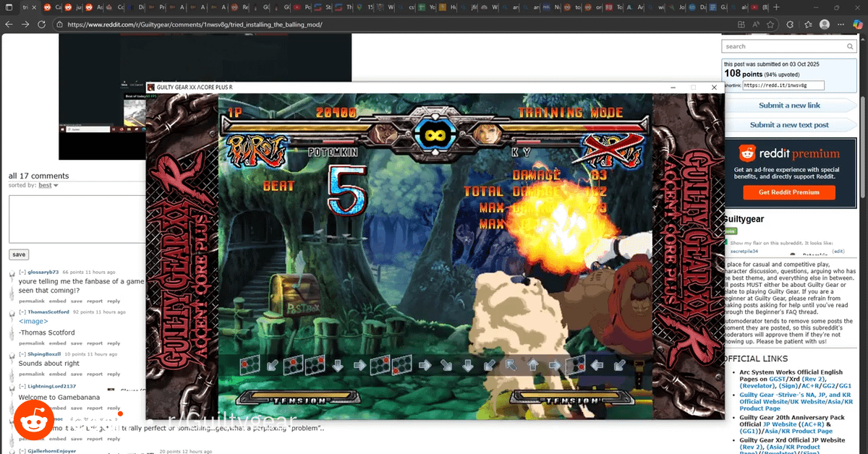Click the browser page vertical scrollbar
This screenshot has width=868, height=454.
click(863, 217)
